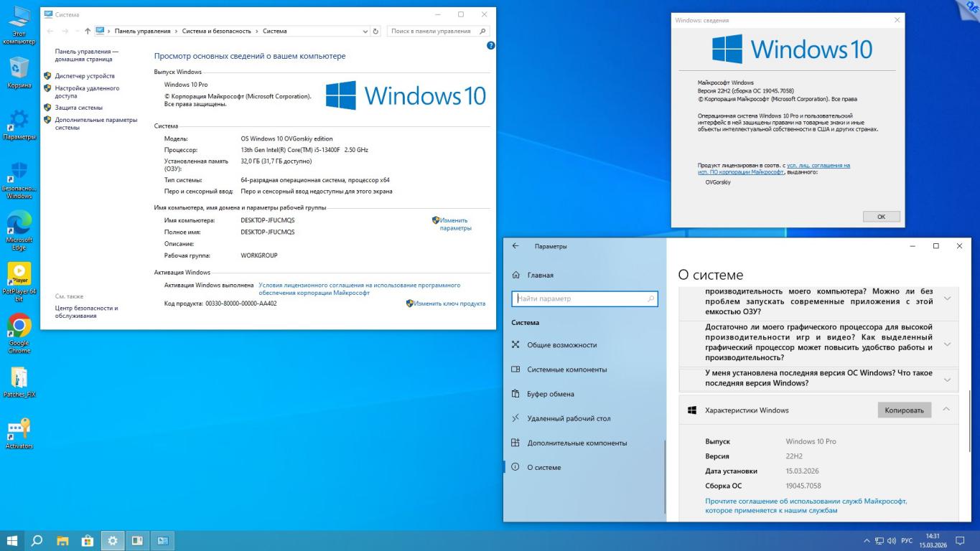Select Буфер обмена in Settings sidebar
Screen dimensions: 980x551
click(x=550, y=394)
